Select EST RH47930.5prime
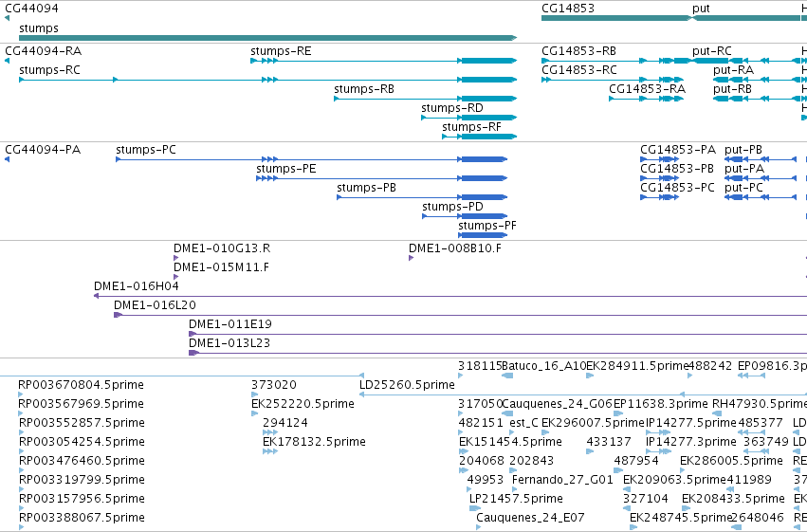The height and width of the screenshot is (532, 807). click(x=760, y=404)
